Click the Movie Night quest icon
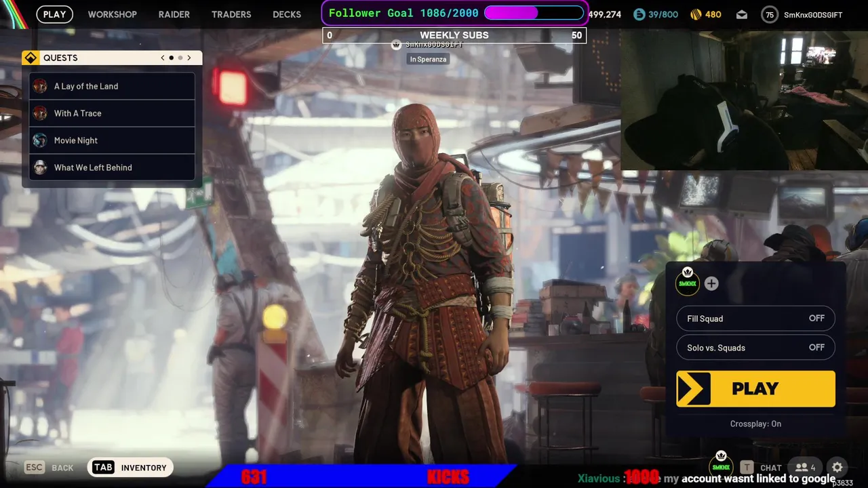 coord(41,140)
